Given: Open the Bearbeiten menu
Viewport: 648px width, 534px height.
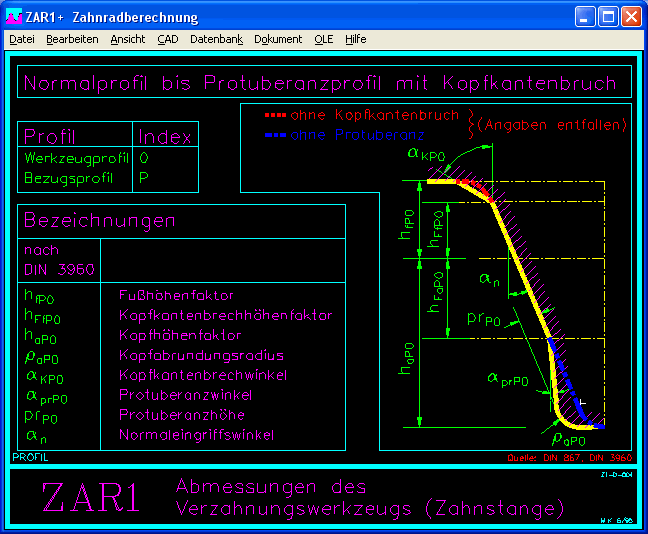Looking at the screenshot, I should (72, 39).
